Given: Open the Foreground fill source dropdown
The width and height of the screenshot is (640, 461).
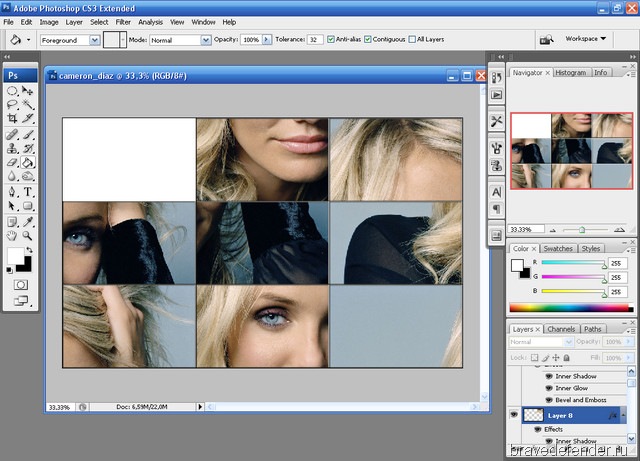Looking at the screenshot, I should coord(95,40).
